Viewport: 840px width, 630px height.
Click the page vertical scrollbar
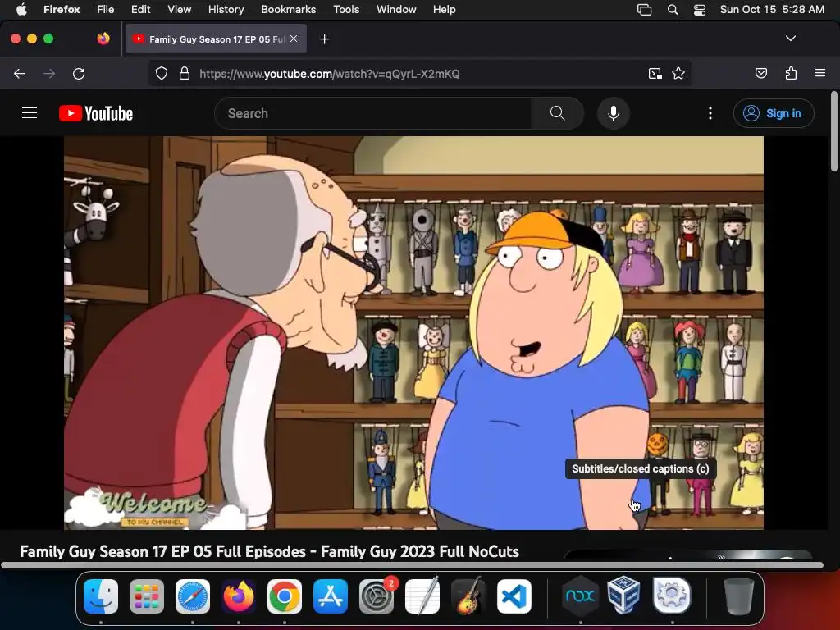coord(833,132)
